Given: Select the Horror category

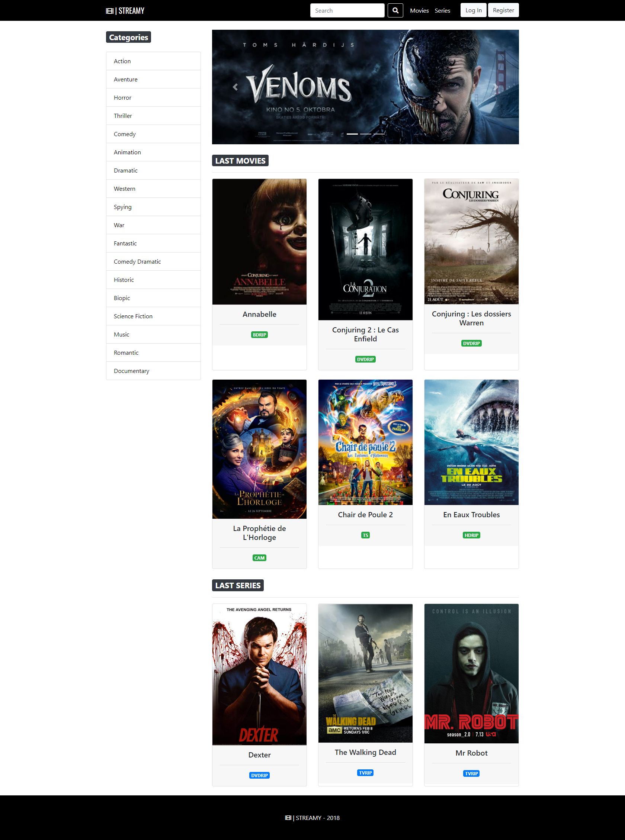Looking at the screenshot, I should [x=153, y=97].
